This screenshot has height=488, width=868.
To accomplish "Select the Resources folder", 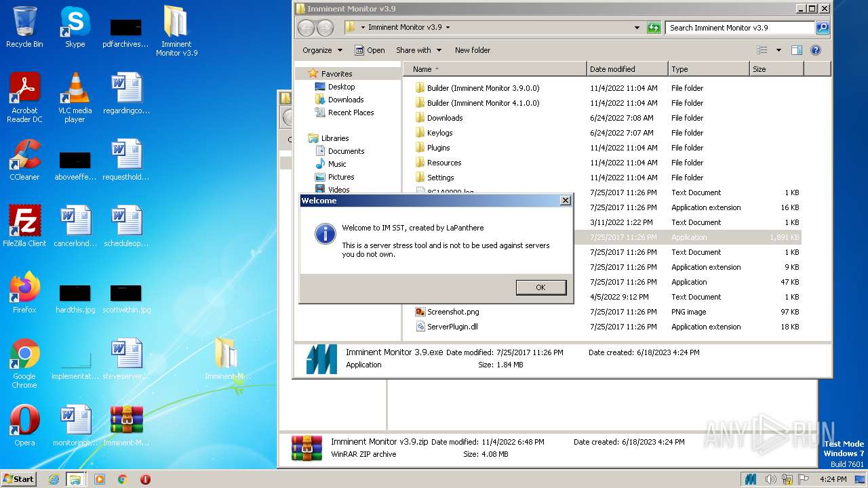I will [x=438, y=163].
